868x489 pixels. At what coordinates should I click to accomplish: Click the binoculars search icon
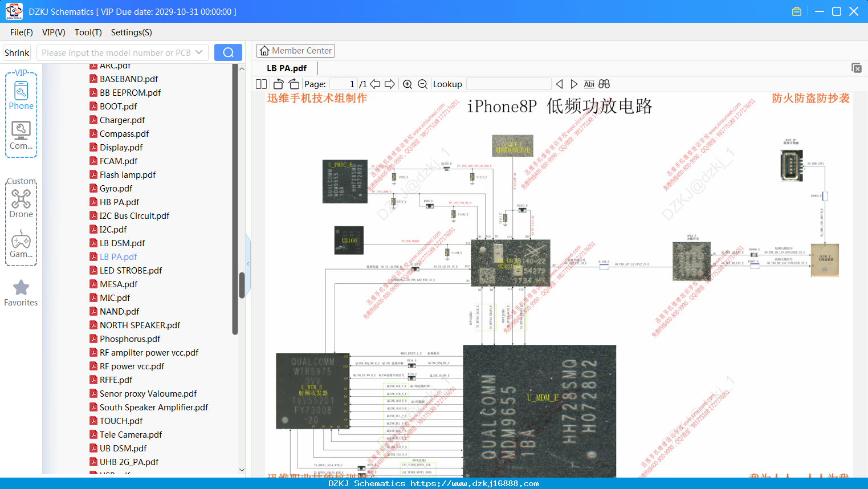[x=604, y=84]
